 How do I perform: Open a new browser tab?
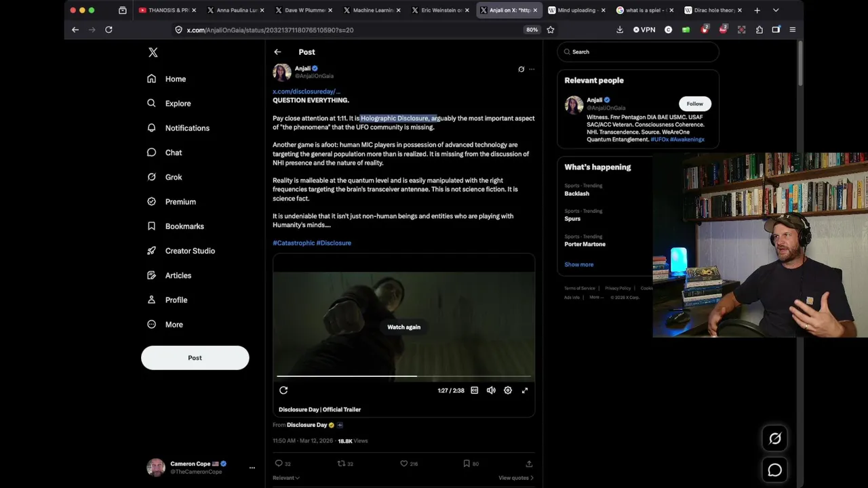click(x=757, y=10)
